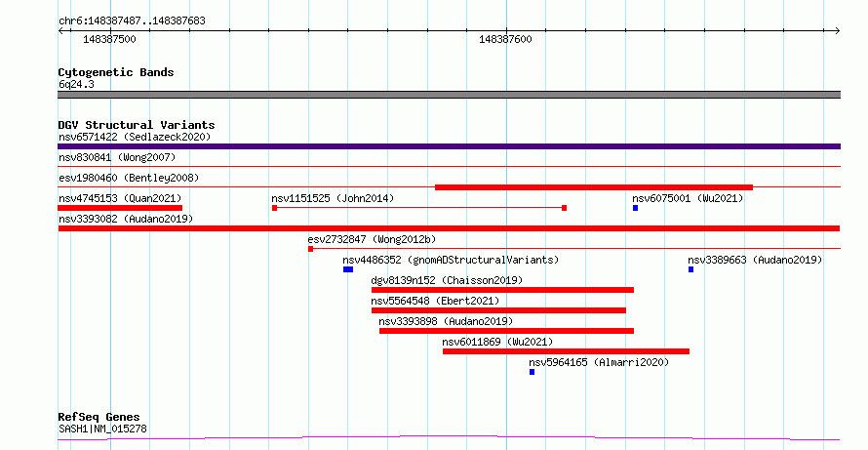Image resolution: width=868 pixels, height=450 pixels.
Task: Click the 148387600 ruler position label
Action: (505, 39)
